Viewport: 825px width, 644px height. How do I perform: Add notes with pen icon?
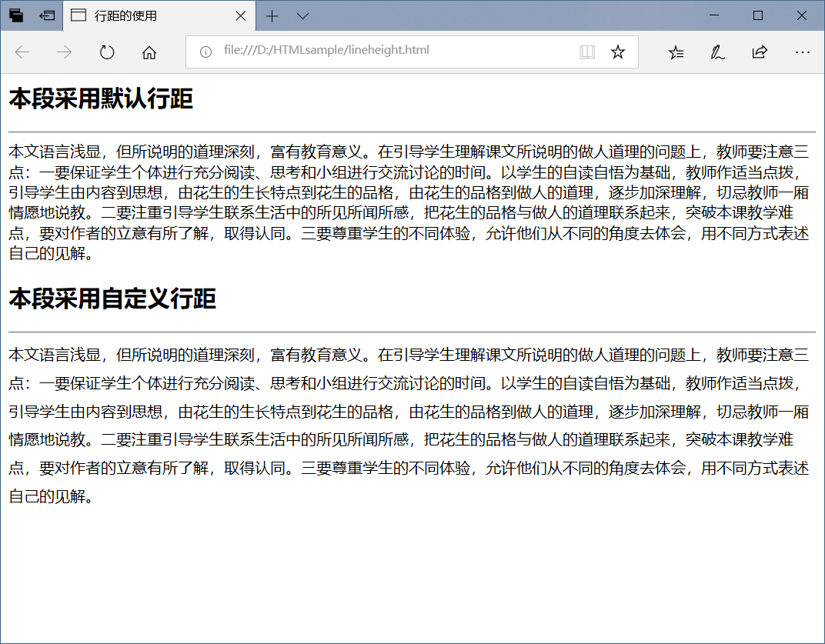(717, 52)
